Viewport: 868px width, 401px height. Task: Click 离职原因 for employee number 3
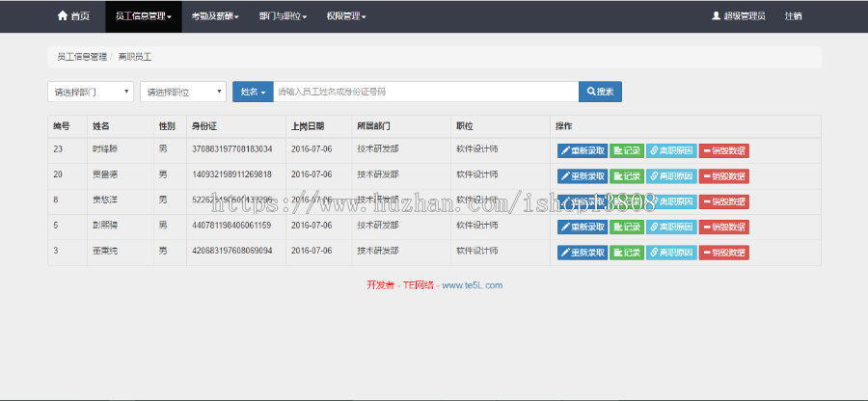[671, 253]
